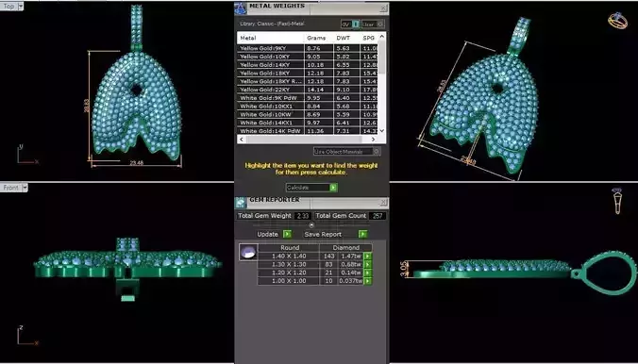This screenshot has width=638, height=364.
Task: Click the 8.76 grams value
Action: pos(313,48)
